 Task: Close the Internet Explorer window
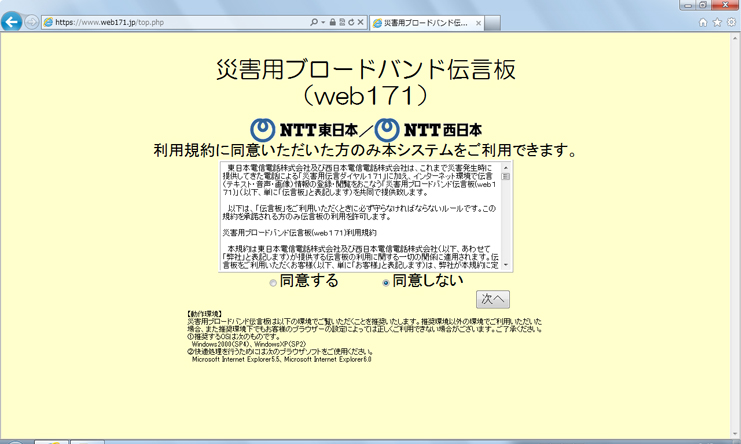pos(725,5)
